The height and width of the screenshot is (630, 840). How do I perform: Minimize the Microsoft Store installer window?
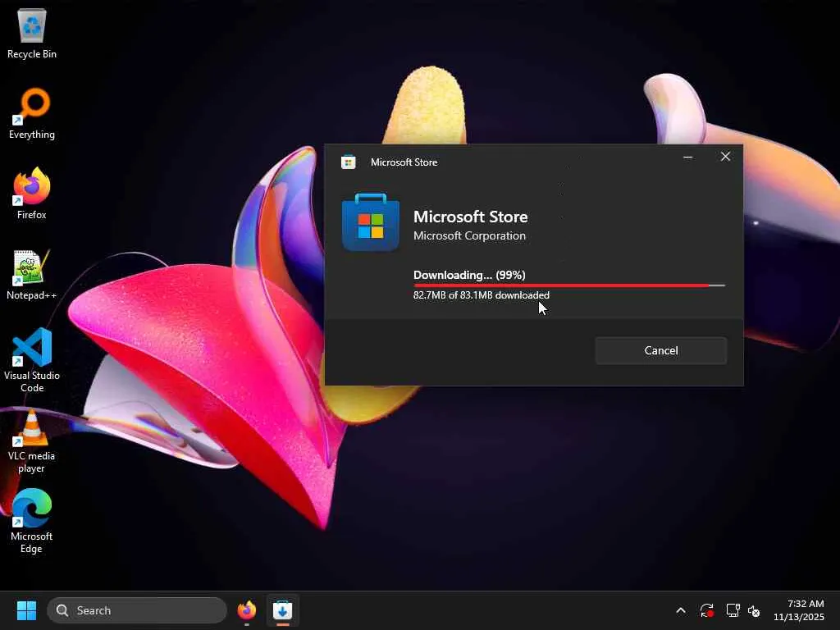point(688,157)
